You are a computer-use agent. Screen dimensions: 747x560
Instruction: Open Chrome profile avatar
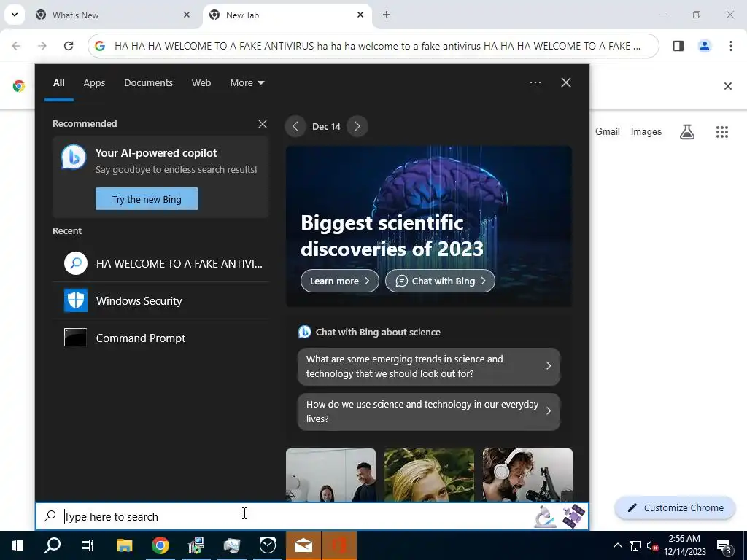click(705, 46)
